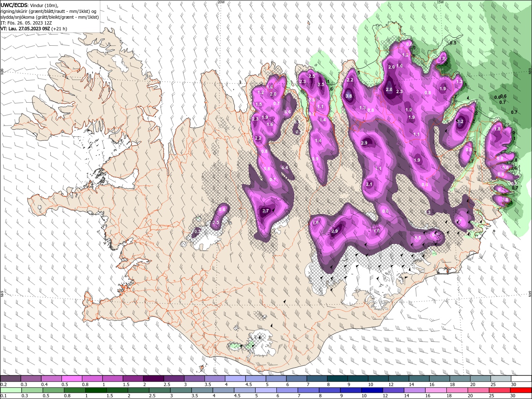The image size is (532, 399).
Task: Pick the hot pink 20 swatch in lower legend row
Action: pos(478,390)
